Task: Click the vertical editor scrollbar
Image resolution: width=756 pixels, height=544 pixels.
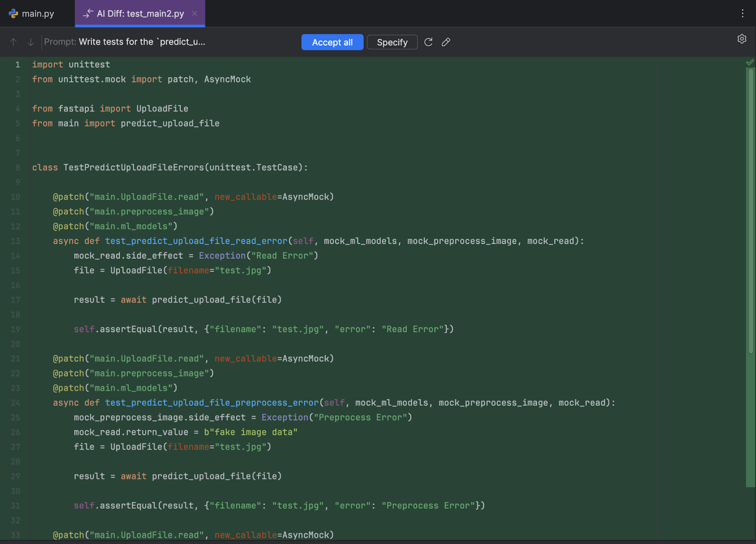Action: (x=750, y=210)
